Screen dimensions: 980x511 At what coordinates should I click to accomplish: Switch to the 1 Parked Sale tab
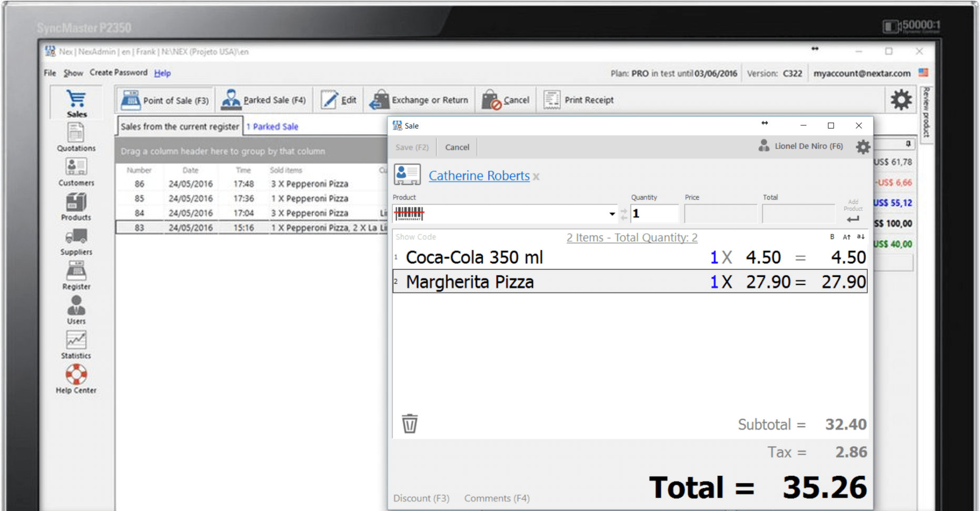(x=272, y=126)
